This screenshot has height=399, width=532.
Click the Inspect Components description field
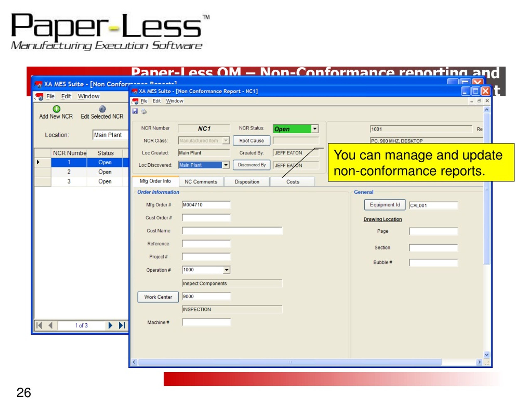pyautogui.click(x=232, y=283)
